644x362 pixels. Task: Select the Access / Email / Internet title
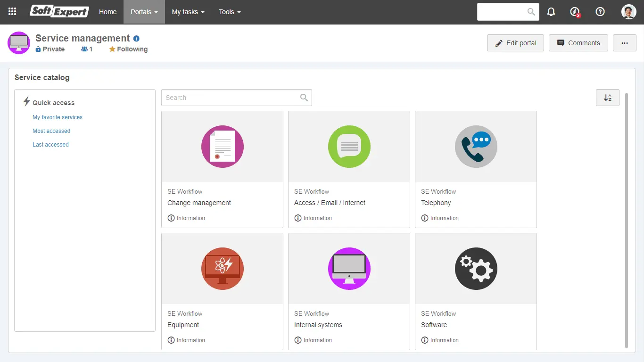click(330, 203)
